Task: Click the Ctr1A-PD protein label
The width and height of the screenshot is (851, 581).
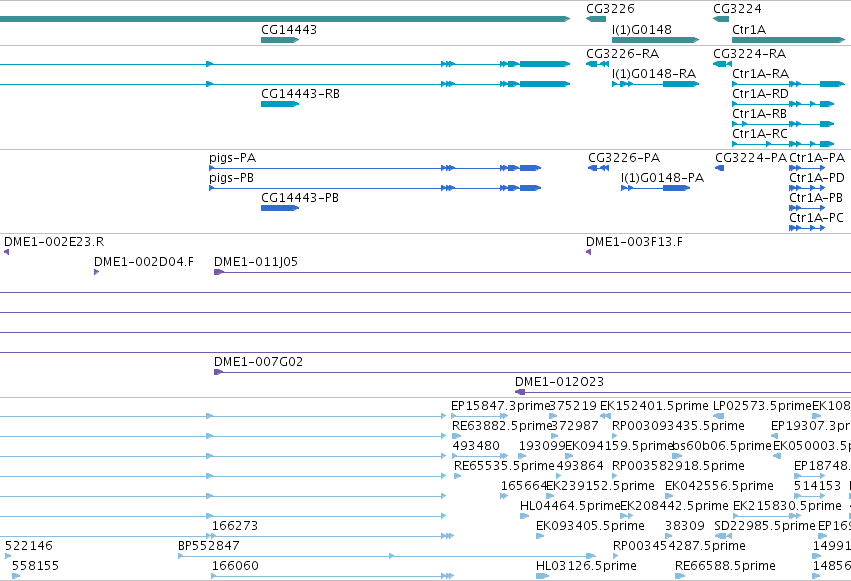Action: [x=817, y=178]
